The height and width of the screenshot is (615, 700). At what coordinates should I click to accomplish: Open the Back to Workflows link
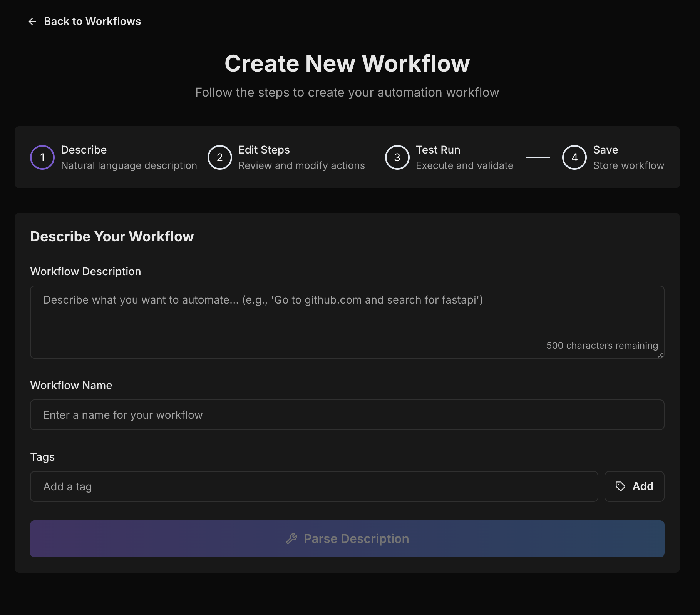(x=92, y=22)
